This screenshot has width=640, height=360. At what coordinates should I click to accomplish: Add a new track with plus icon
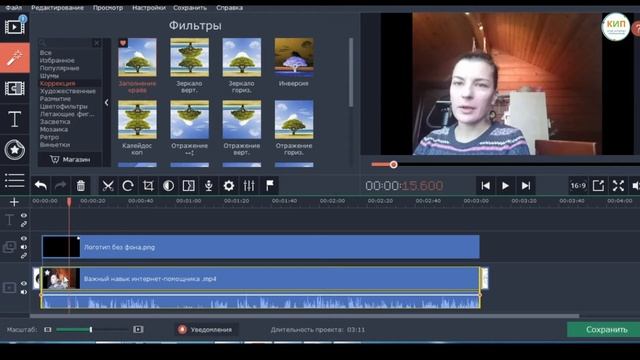click(14, 202)
